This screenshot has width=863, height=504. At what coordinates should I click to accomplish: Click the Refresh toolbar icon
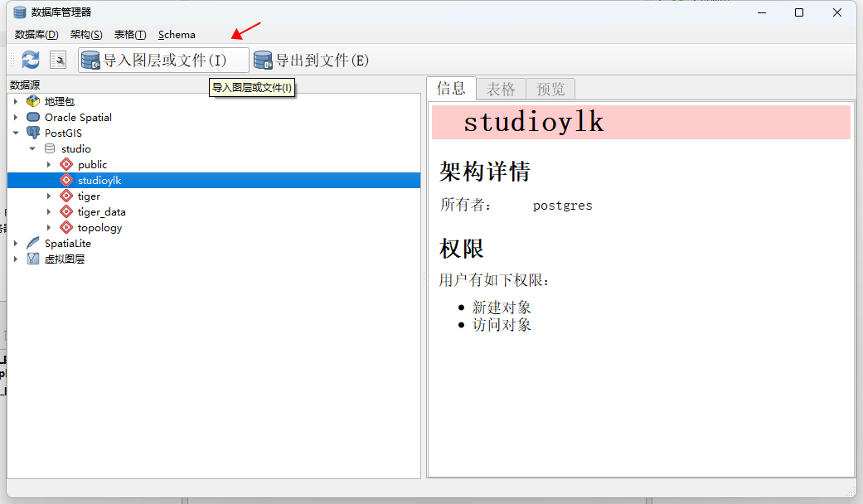pyautogui.click(x=31, y=60)
